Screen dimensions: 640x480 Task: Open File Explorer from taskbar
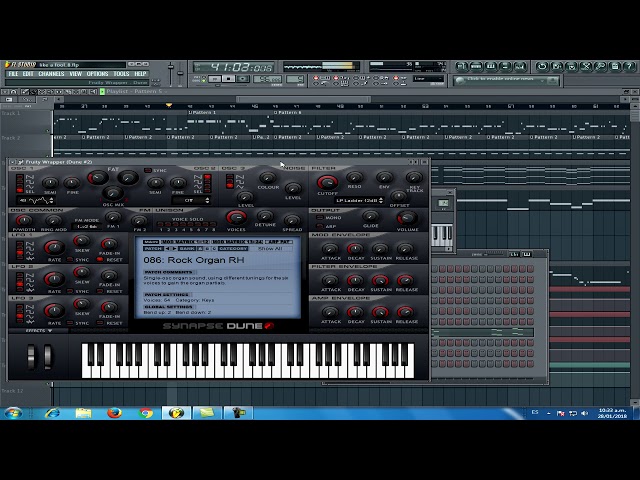(83, 413)
